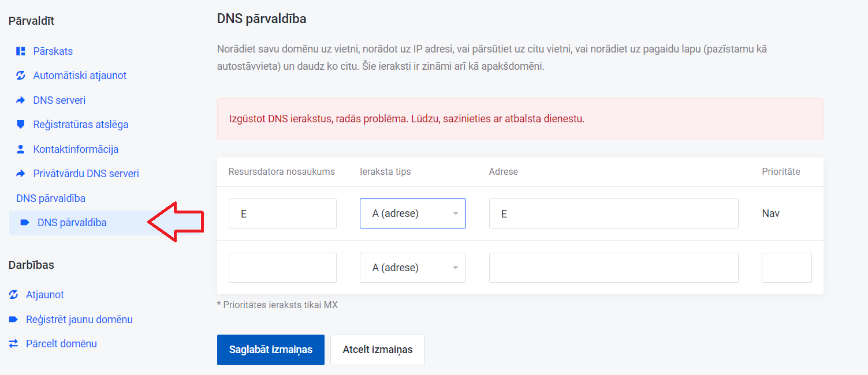868x375 pixels.
Task: Expand the second row A (adrese) dropdown
Action: [412, 268]
